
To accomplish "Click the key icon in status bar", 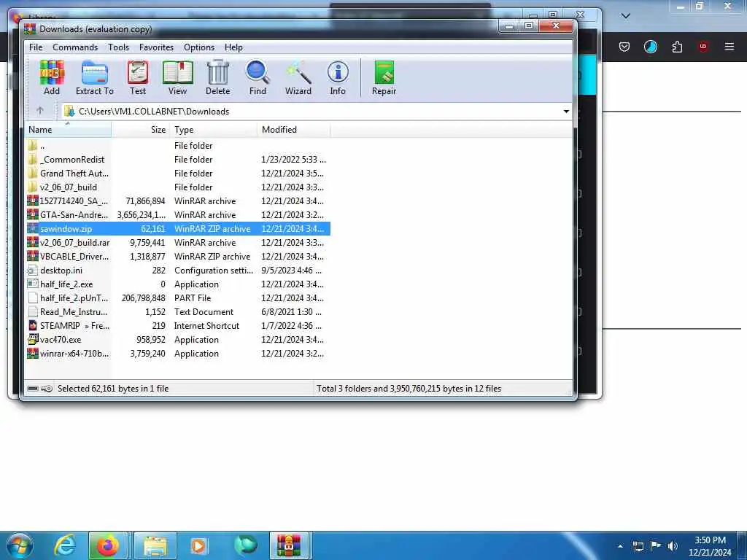I will (x=47, y=389).
